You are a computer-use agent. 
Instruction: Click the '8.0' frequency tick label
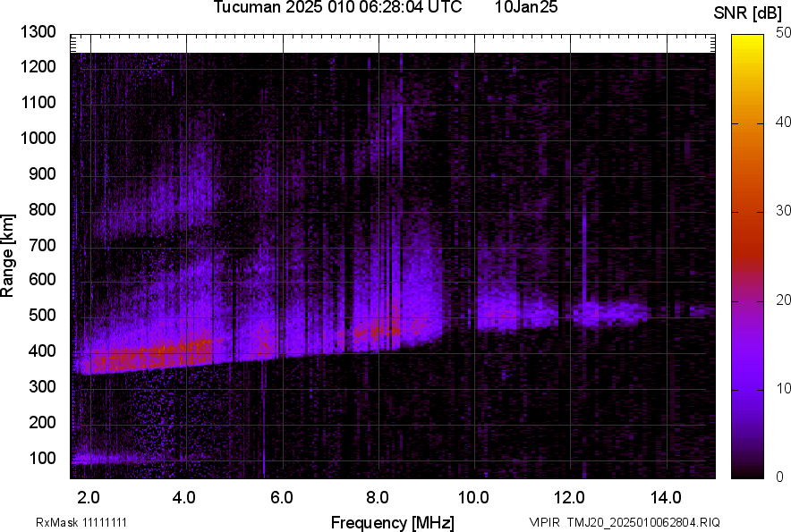[377, 497]
